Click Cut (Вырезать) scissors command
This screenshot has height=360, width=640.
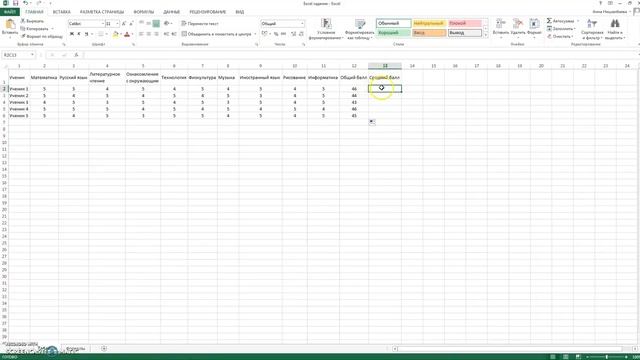pyautogui.click(x=32, y=21)
